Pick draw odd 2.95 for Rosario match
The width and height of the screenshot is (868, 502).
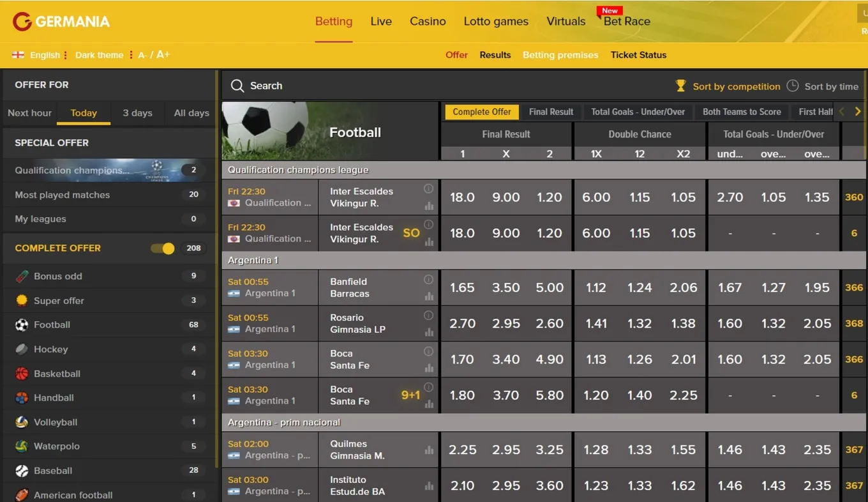pyautogui.click(x=506, y=323)
